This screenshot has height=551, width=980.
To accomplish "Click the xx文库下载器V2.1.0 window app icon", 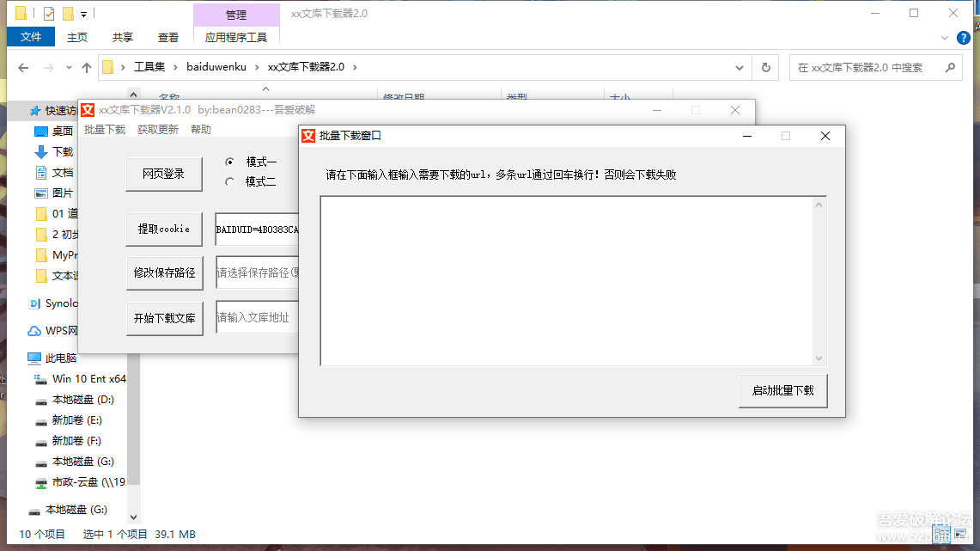I will pyautogui.click(x=88, y=110).
